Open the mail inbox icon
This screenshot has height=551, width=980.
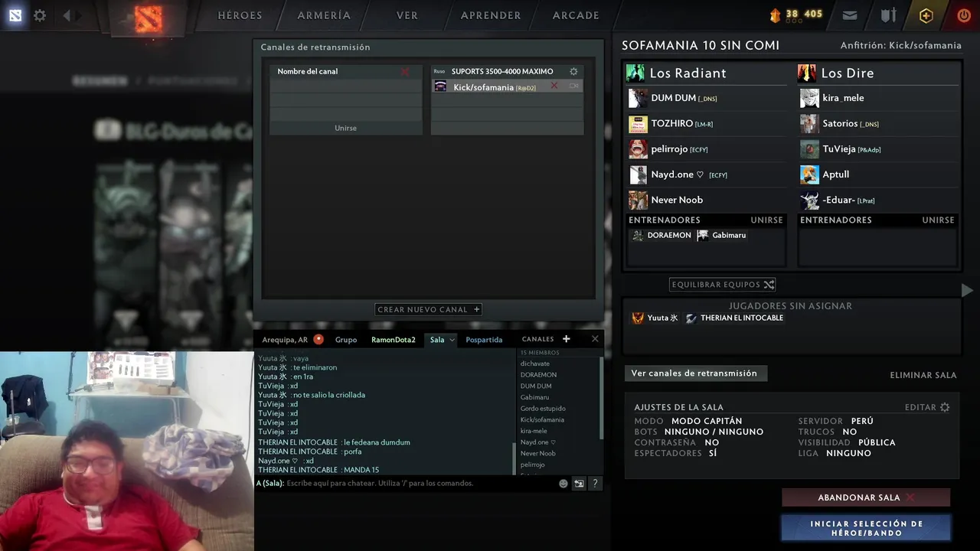pyautogui.click(x=850, y=15)
